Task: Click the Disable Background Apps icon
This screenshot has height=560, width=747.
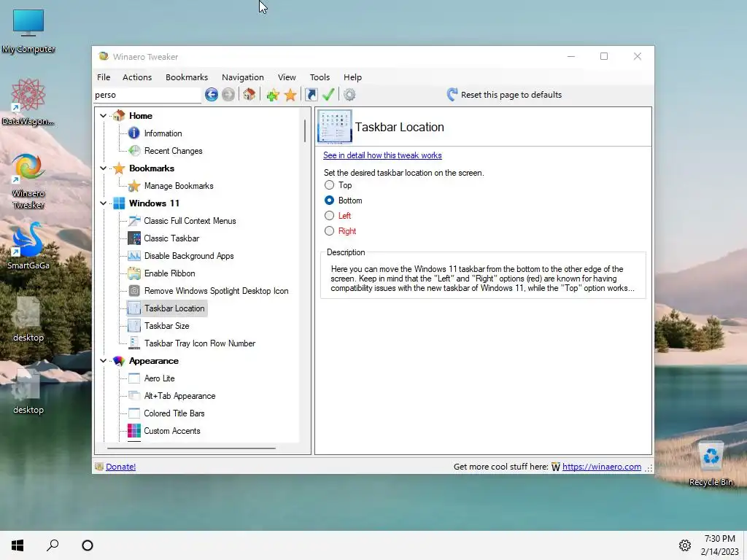Action: [x=134, y=256]
